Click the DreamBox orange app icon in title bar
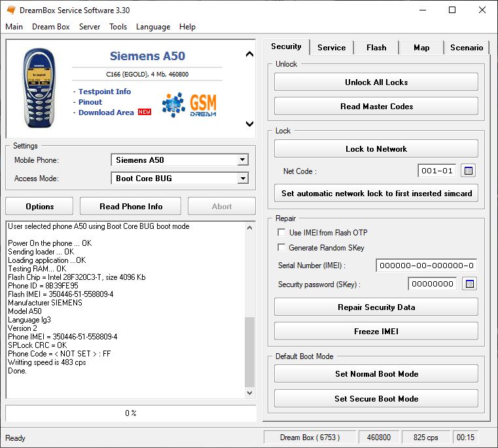This screenshot has height=448, width=498. 10,10
